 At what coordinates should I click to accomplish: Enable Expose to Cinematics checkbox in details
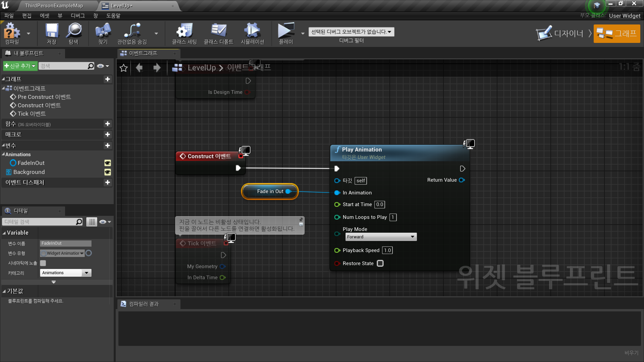point(43,263)
